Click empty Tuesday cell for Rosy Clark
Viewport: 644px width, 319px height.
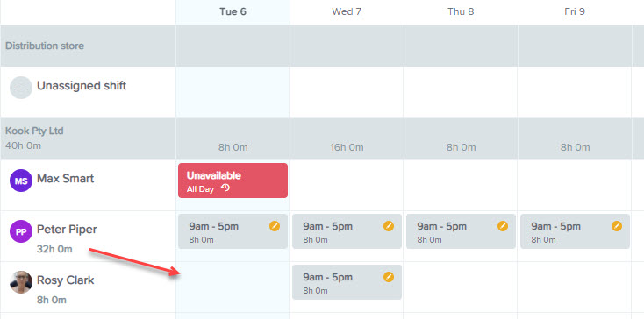(233, 287)
